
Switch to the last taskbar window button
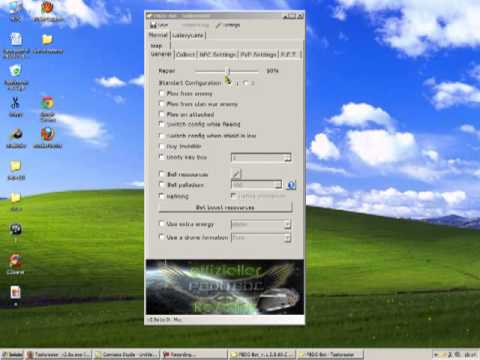point(330,355)
